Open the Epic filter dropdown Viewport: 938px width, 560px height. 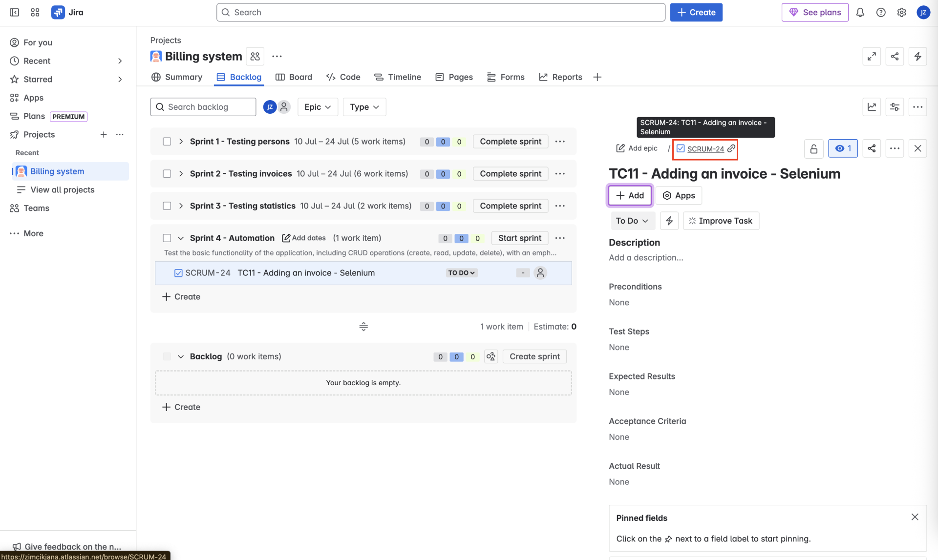318,107
